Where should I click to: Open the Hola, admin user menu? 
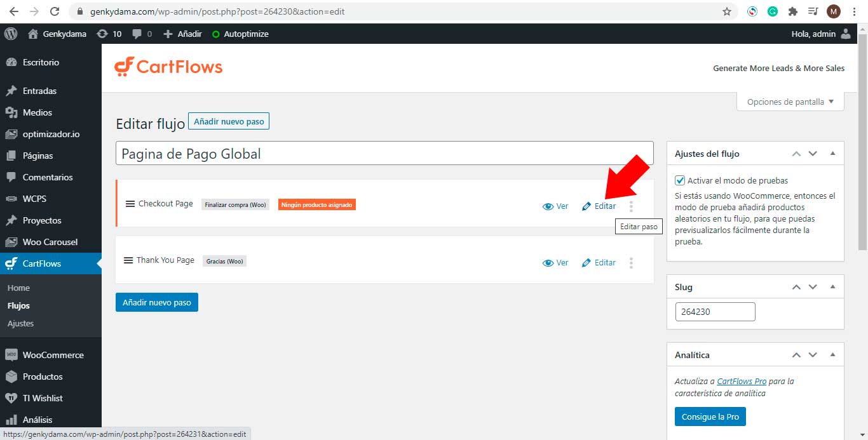[x=821, y=34]
